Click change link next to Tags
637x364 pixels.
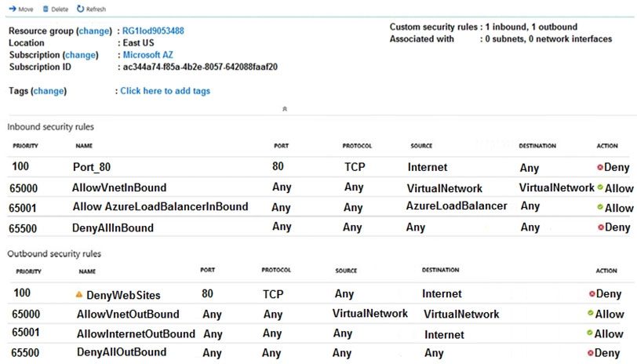(49, 91)
